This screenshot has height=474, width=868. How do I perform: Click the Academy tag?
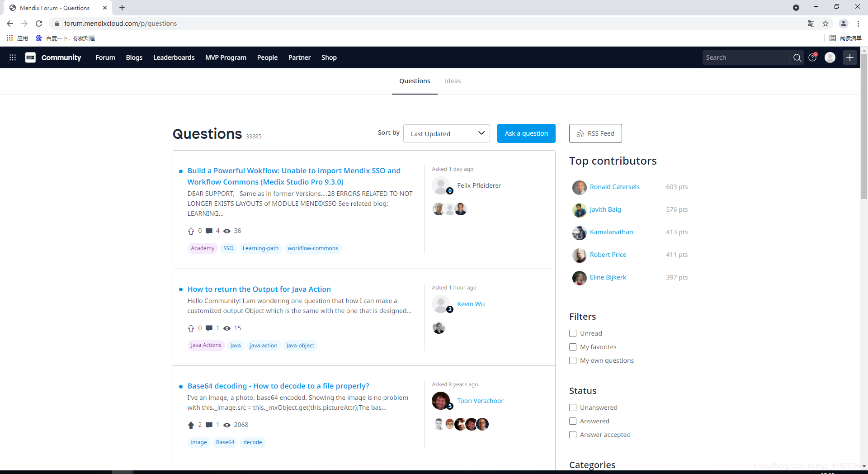(203, 248)
